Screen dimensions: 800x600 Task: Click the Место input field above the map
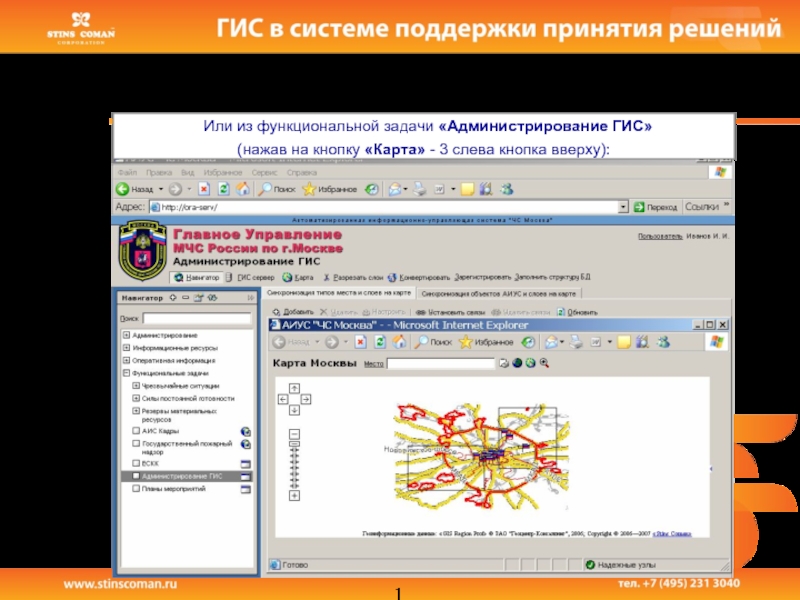click(x=441, y=363)
